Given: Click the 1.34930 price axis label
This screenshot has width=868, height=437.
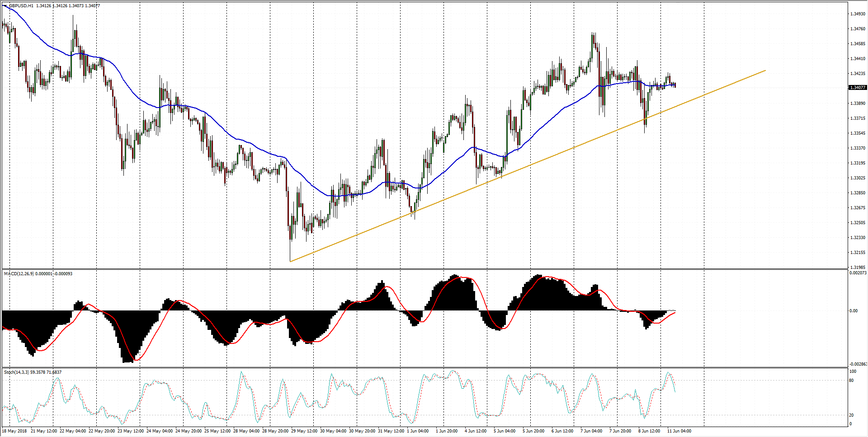Looking at the screenshot, I should (857, 14).
